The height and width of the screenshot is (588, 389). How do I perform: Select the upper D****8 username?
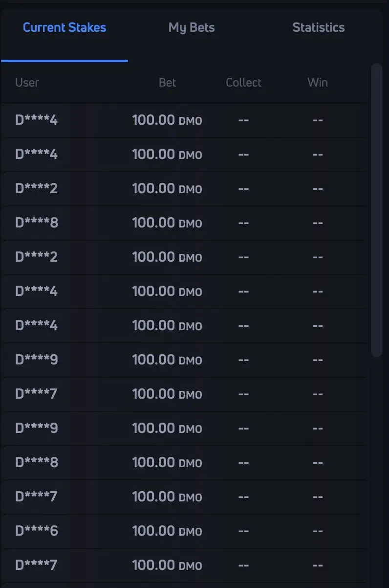[37, 223]
